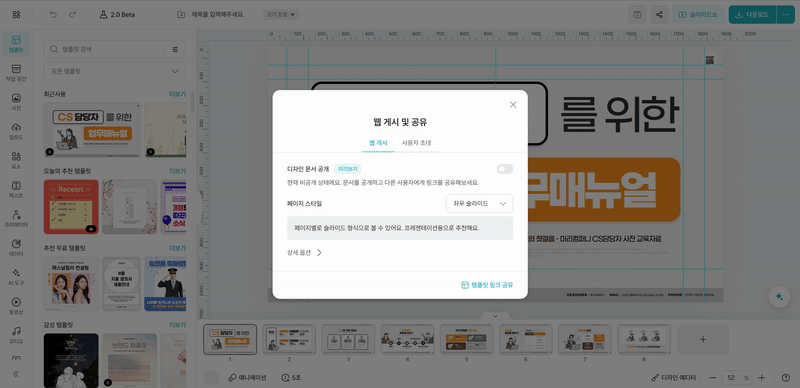Image resolution: width=800 pixels, height=388 pixels.
Task: Click the template search filter icon
Action: [x=175, y=50]
